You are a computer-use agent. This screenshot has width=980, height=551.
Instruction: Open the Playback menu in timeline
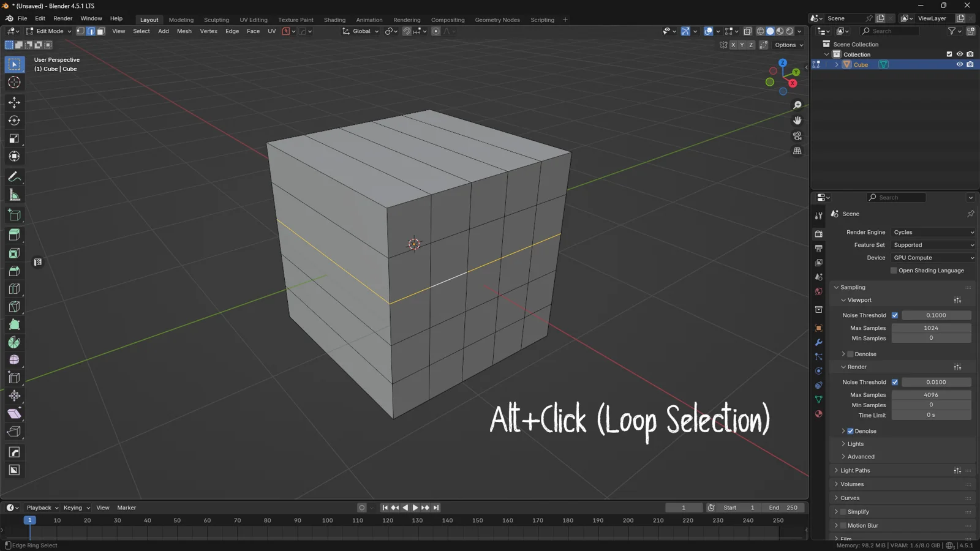point(42,508)
